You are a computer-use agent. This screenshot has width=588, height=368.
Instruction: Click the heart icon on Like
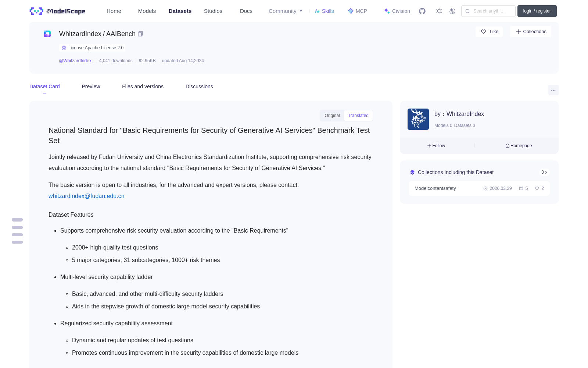click(x=484, y=32)
